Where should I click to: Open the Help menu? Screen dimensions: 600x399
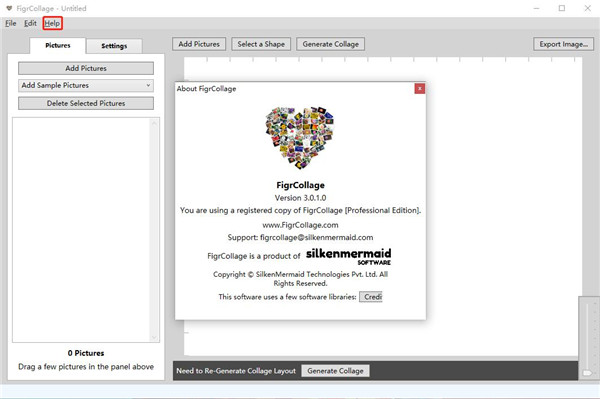pos(52,23)
